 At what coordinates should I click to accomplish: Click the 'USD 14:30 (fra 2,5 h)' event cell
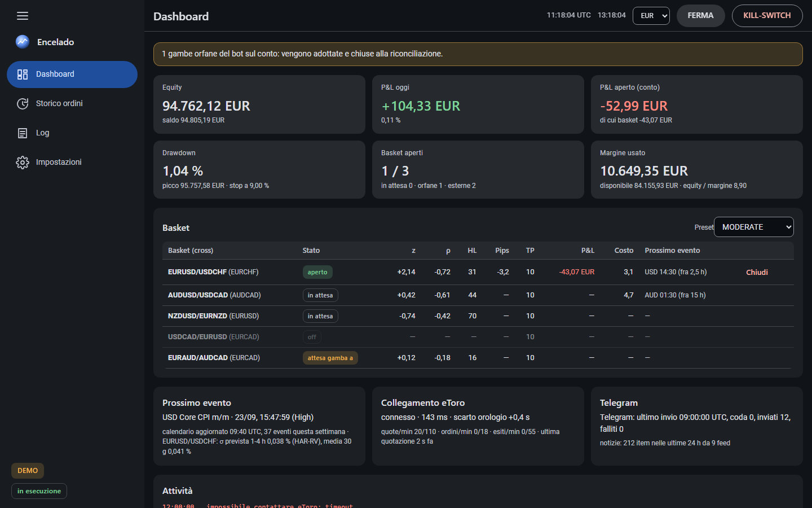tap(676, 272)
